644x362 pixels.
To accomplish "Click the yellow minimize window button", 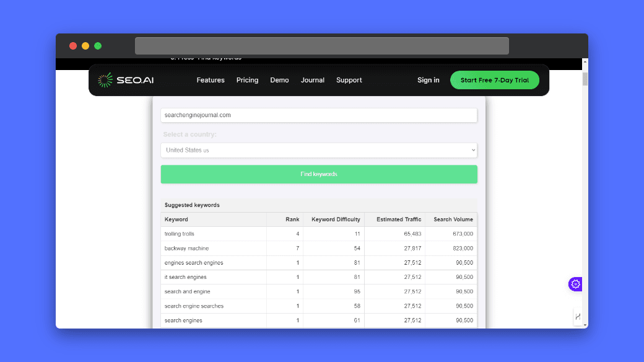I will pos(85,46).
